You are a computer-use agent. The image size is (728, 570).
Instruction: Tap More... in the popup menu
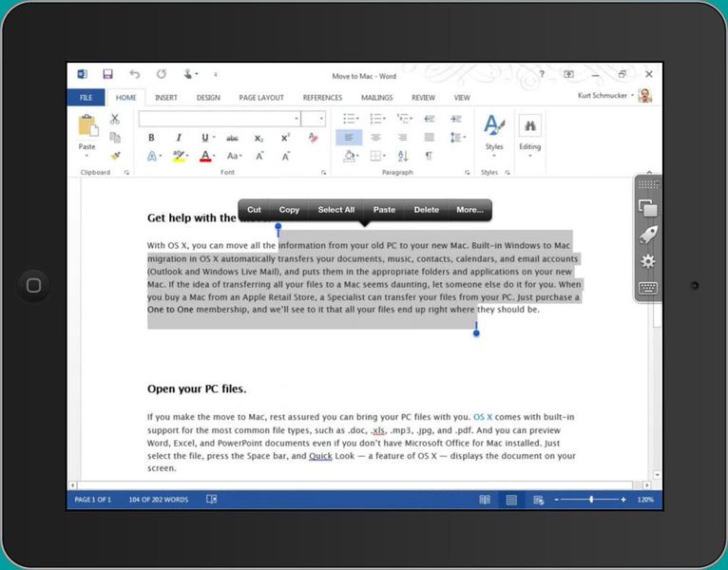(469, 210)
